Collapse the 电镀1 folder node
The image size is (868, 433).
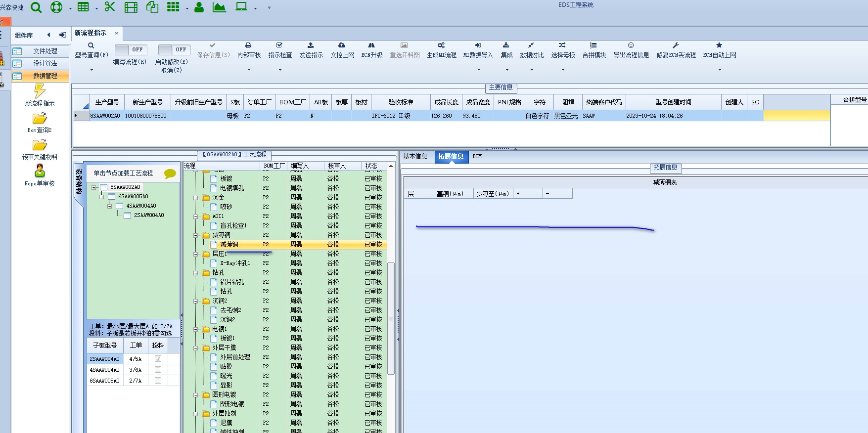click(196, 329)
